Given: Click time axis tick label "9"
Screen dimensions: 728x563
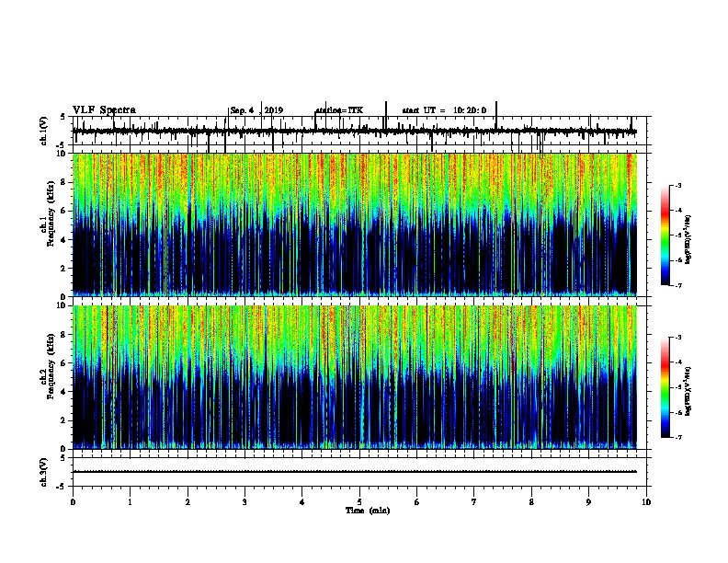Looking at the screenshot, I should tap(588, 501).
